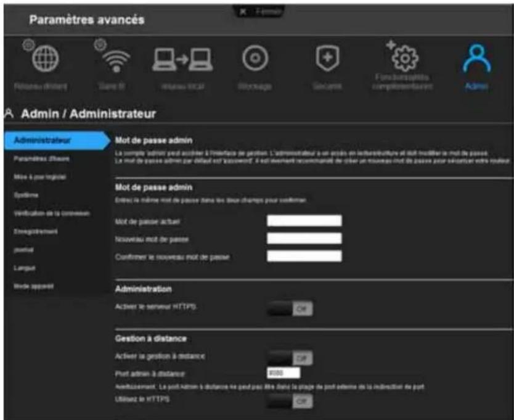Open Paramètres d'heure in the sidebar
Screen dimensions: 514x420
(x=41, y=159)
